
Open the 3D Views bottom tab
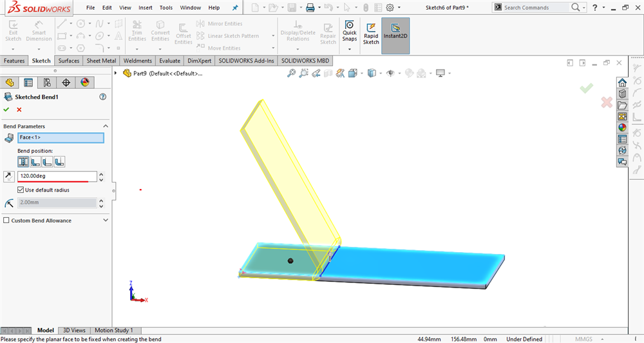74,330
